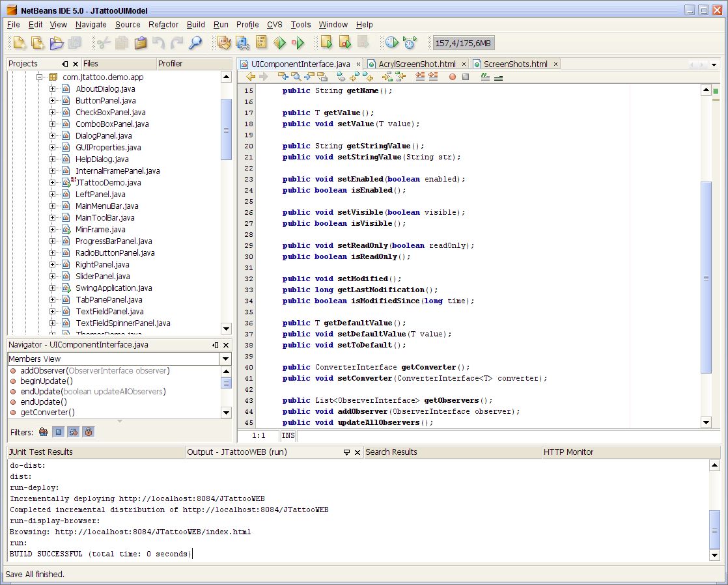Close the Output JTattooWEB window
The image size is (728, 585).
[x=357, y=452]
